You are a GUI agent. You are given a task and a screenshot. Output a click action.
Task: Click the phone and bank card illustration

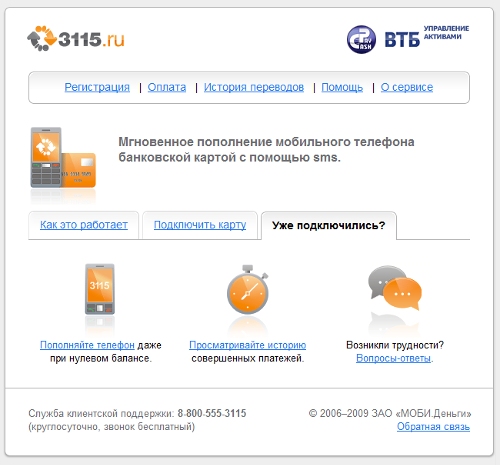click(x=63, y=158)
